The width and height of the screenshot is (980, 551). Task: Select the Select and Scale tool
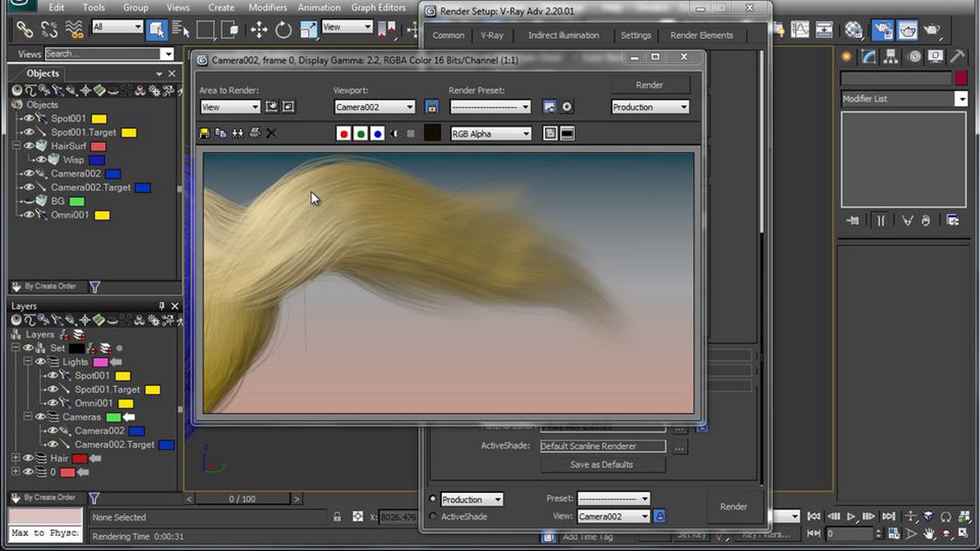[308, 30]
